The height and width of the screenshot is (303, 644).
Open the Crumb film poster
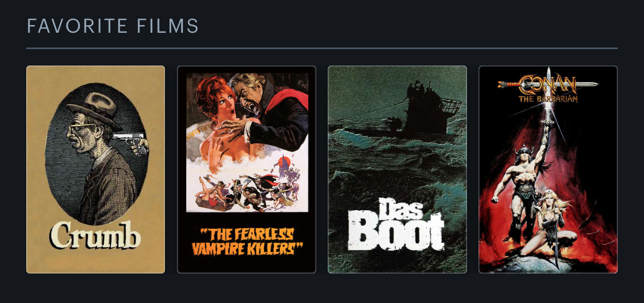tap(95, 169)
